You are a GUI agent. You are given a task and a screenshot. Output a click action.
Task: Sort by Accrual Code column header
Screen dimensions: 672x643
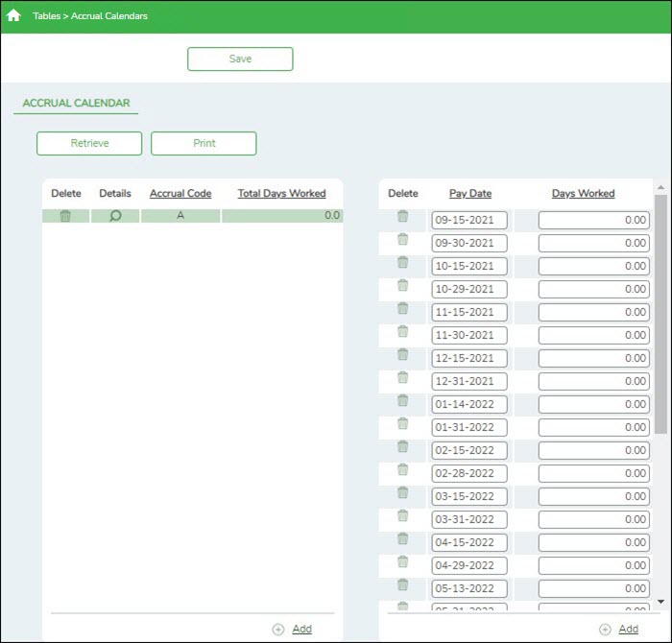point(180,193)
